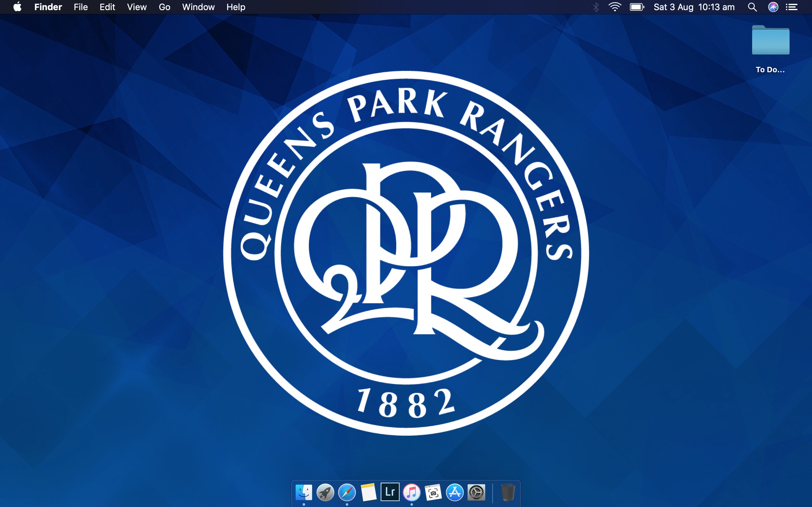Launch Lightroom from the Dock

(x=390, y=492)
